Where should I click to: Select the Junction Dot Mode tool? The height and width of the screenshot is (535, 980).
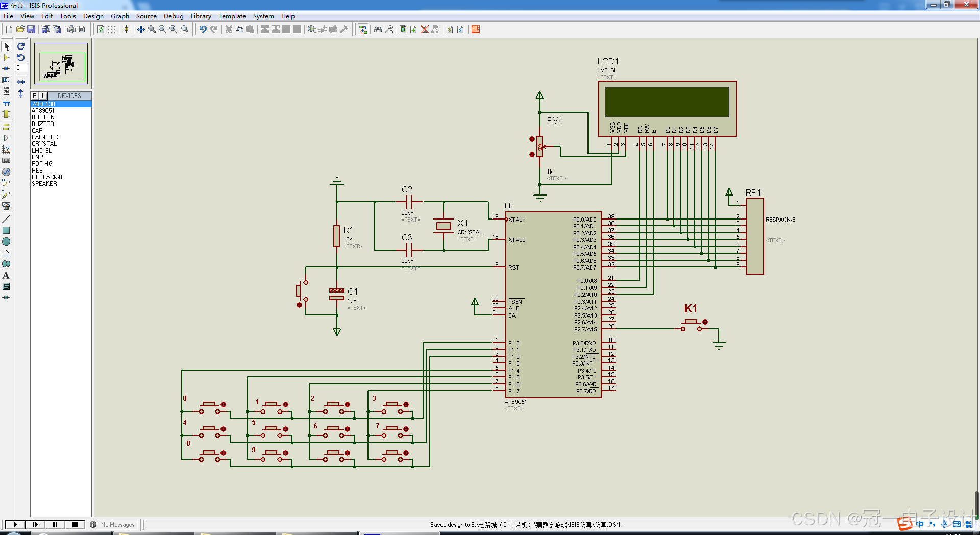tap(6, 68)
